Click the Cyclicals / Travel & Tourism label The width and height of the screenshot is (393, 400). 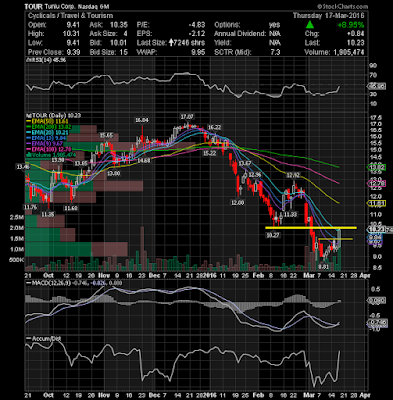(x=70, y=16)
